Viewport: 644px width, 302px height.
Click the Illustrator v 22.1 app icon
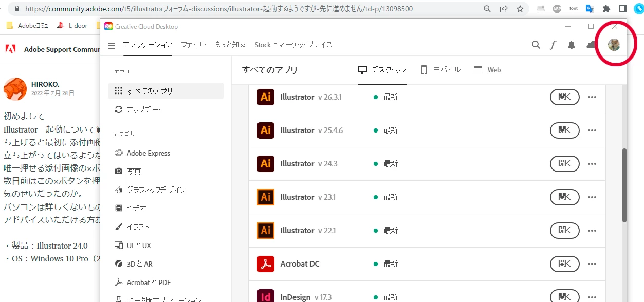point(266,230)
